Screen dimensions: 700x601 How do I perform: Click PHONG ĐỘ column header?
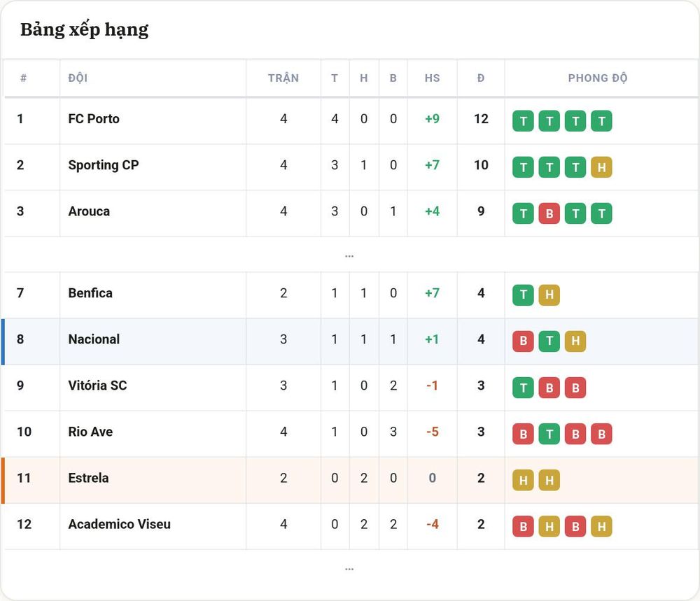tap(597, 78)
